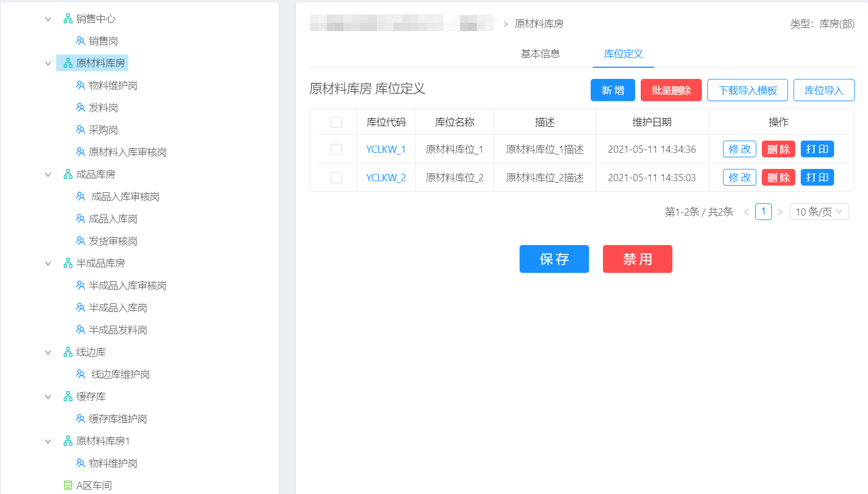Viewport: 868px width, 494px height.
Task: Open the YCLKW_1 code link
Action: [386, 149]
